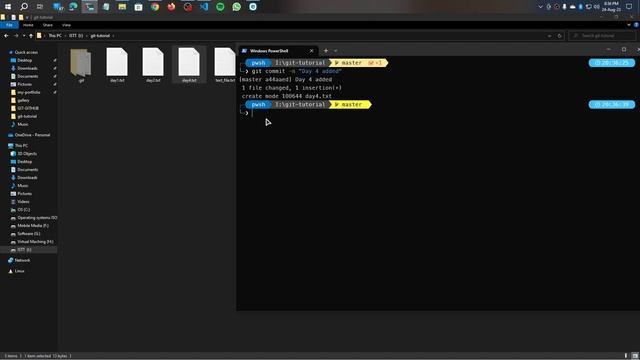Open Downloads under Quick access
Image resolution: width=640 pixels, height=360 pixels.
[x=27, y=68]
